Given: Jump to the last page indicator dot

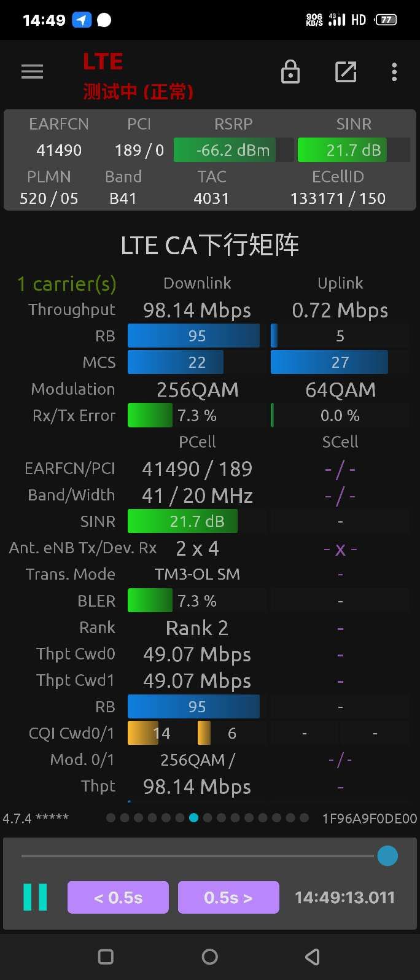Looking at the screenshot, I should [x=304, y=817].
